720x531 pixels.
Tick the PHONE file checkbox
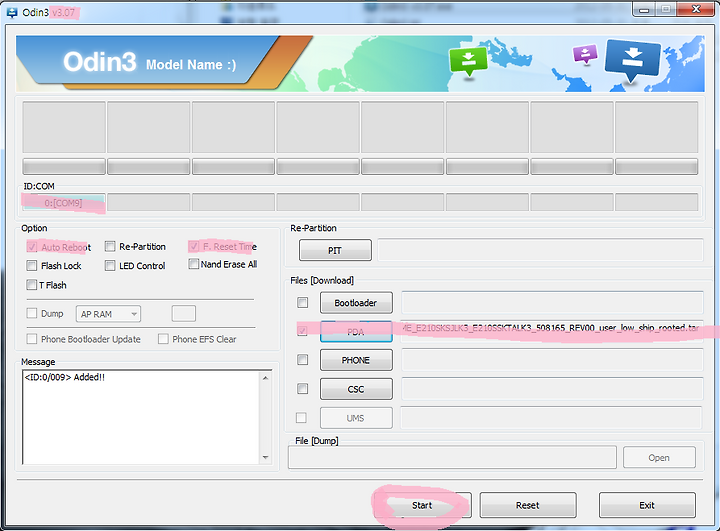[303, 360]
